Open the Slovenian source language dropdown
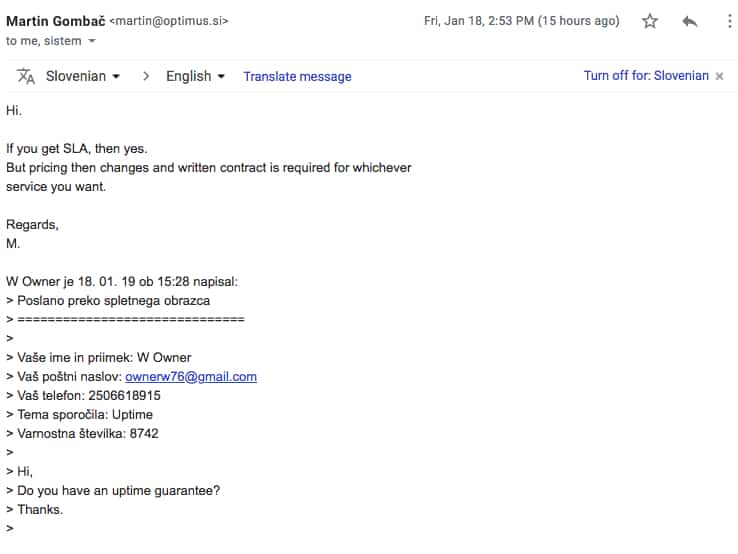The height and width of the screenshot is (554, 738). (83, 76)
